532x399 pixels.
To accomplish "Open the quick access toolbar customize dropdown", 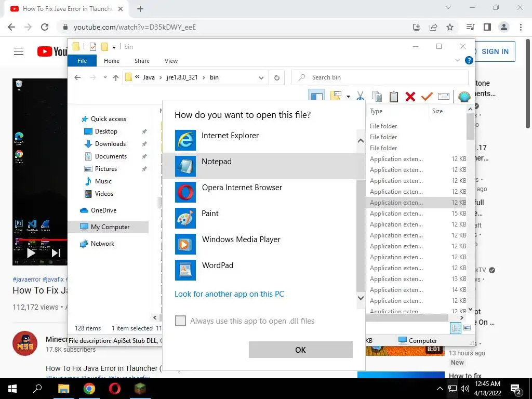I will (114, 47).
